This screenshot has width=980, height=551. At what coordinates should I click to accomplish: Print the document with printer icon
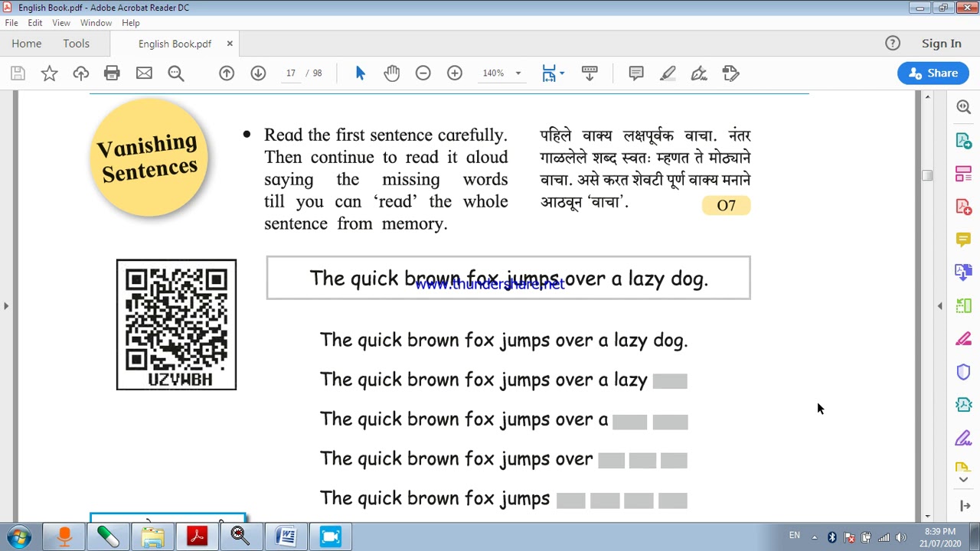click(x=112, y=73)
